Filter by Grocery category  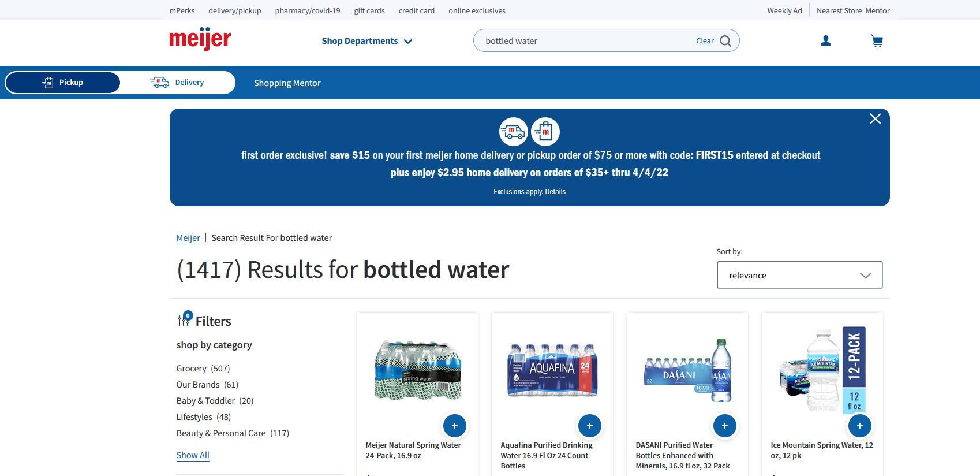[203, 369]
